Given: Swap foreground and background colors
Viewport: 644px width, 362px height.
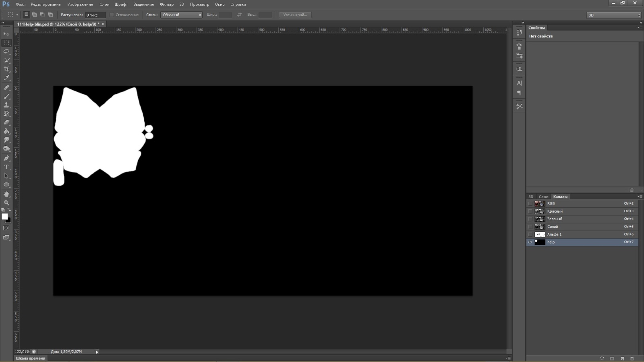Looking at the screenshot, I should coord(9,210).
